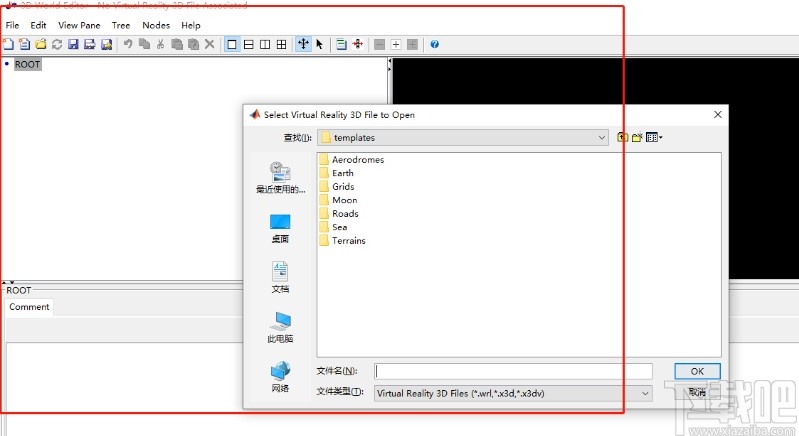Select the Sea folder
The image size is (799, 436).
[333, 227]
